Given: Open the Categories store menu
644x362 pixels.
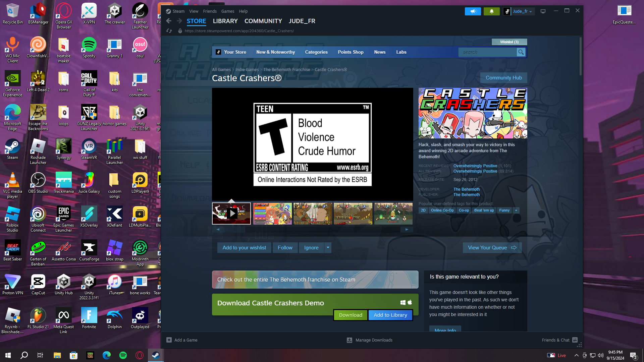Looking at the screenshot, I should tap(316, 52).
